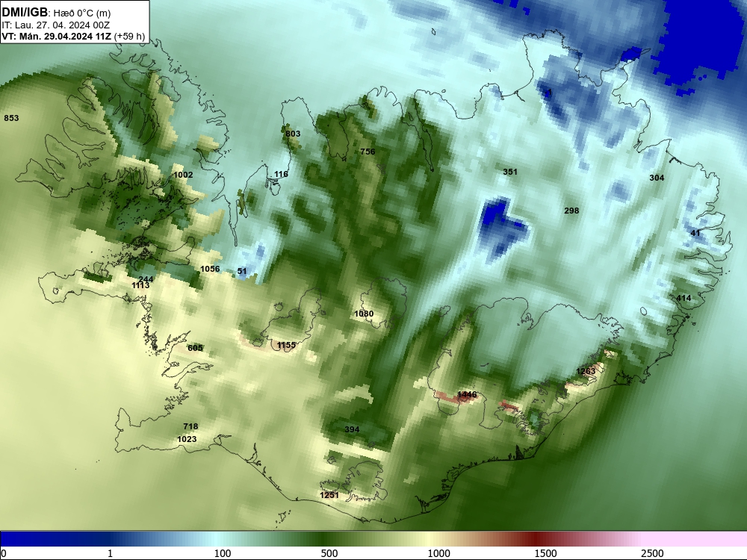Select the 244 height value
The width and height of the screenshot is (747, 560).
click(146, 279)
